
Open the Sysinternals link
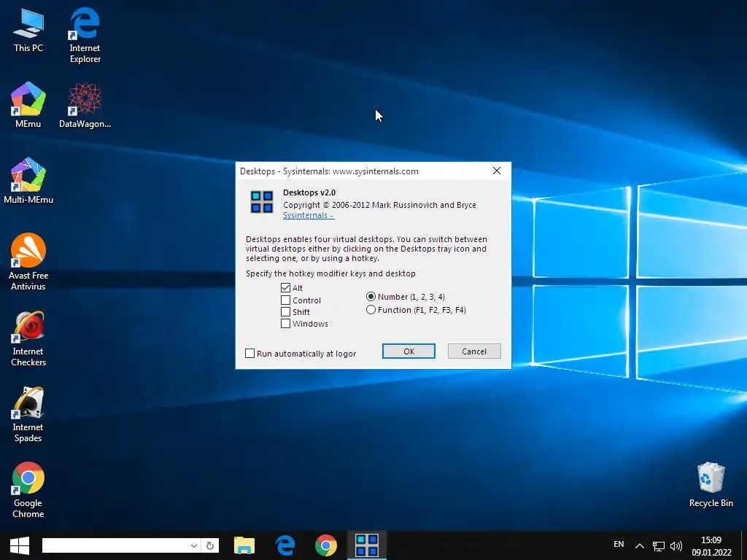coord(309,215)
